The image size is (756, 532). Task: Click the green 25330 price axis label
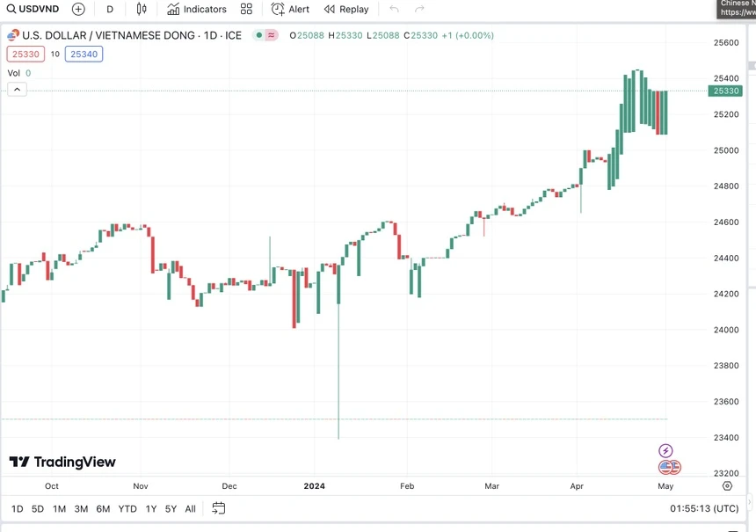coord(726,91)
